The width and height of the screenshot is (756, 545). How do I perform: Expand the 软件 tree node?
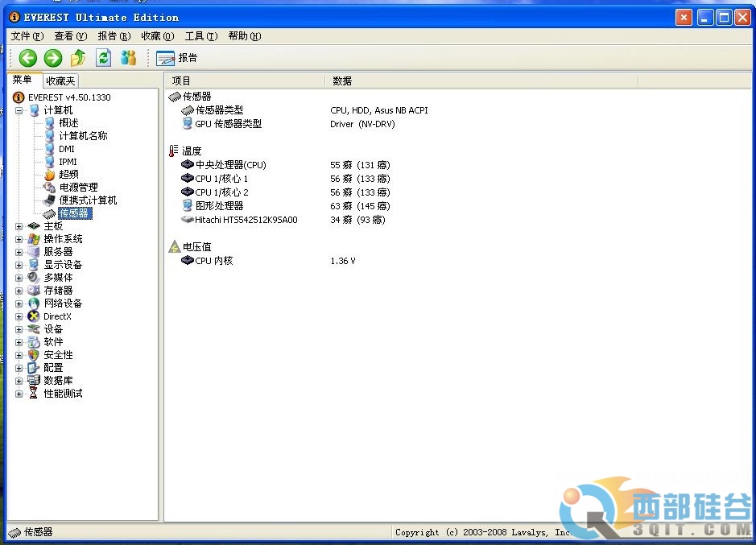pos(19,342)
